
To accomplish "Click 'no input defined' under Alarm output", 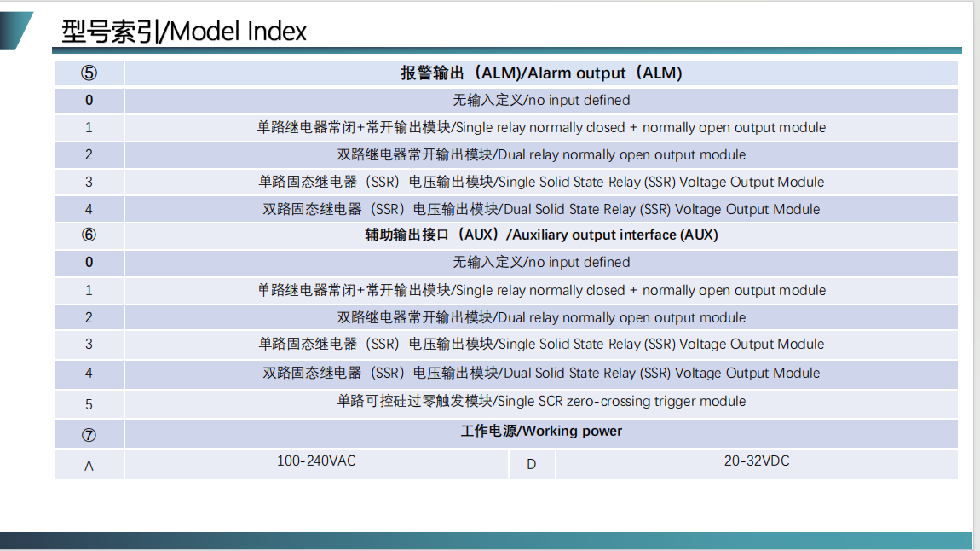I will 541,101.
